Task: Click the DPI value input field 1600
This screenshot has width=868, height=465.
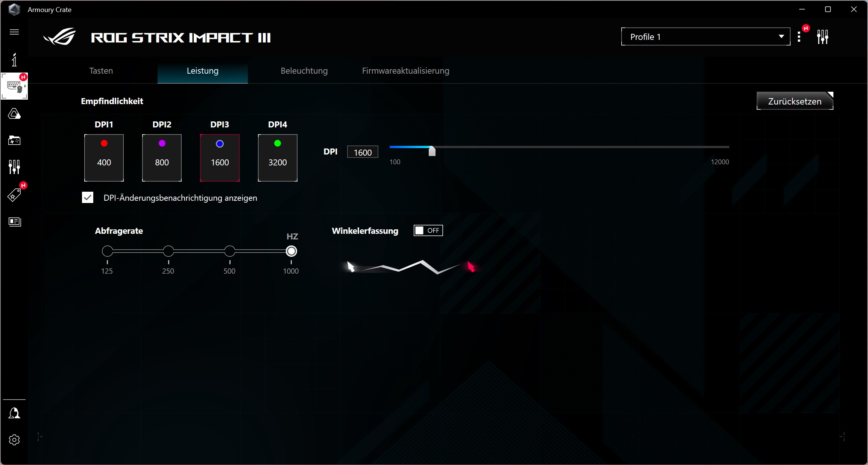Action: pyautogui.click(x=362, y=151)
